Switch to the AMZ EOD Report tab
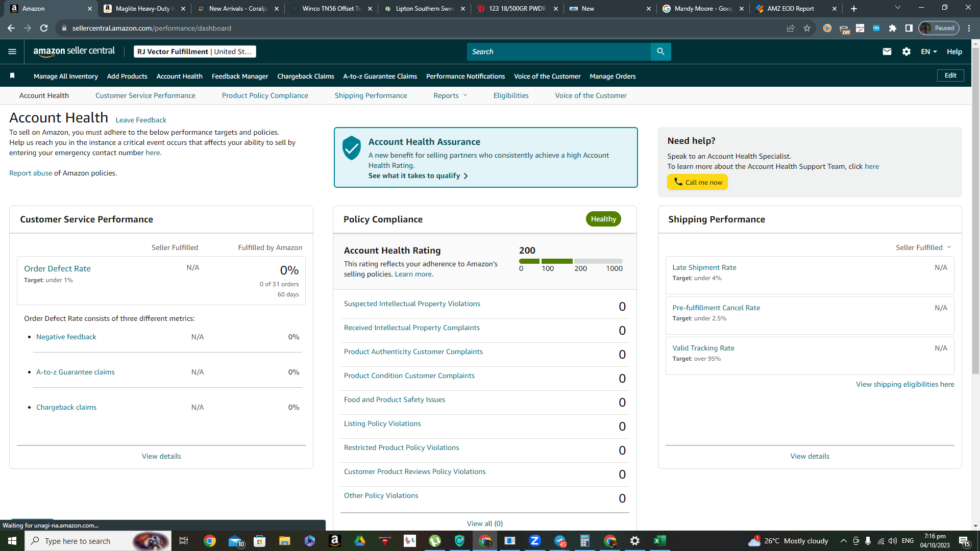 [x=796, y=9]
